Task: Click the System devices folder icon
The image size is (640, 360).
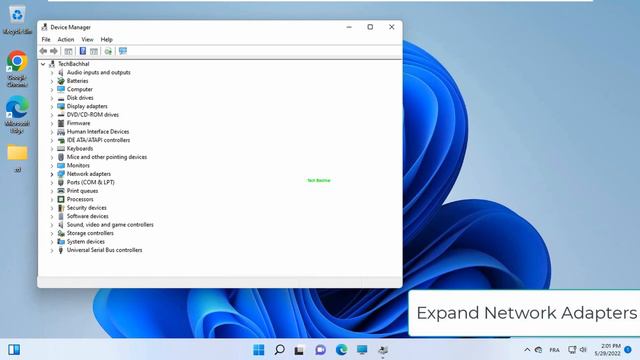Action: tap(61, 242)
